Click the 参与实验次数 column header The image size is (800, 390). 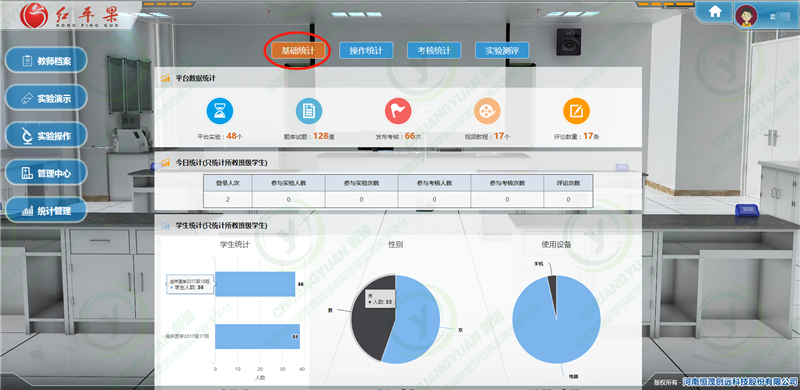tap(361, 183)
